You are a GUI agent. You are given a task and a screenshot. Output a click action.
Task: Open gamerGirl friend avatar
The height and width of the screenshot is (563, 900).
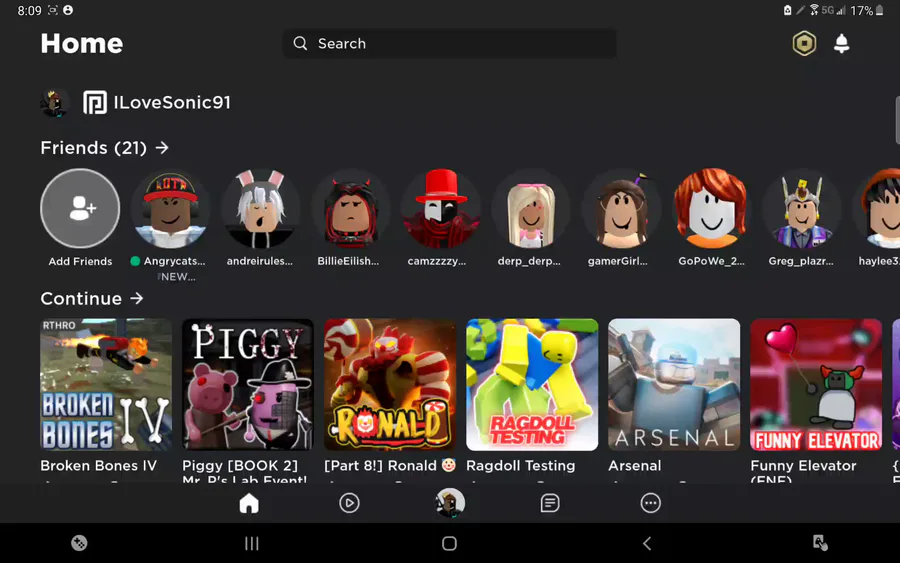click(621, 208)
